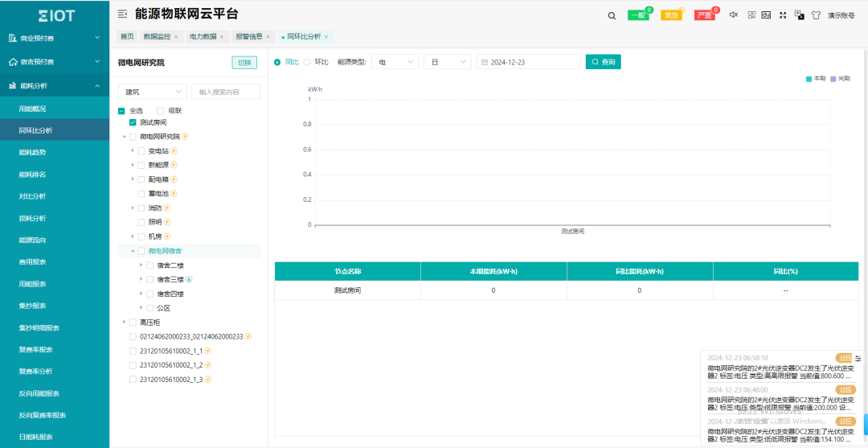Click the 查询 button

[604, 62]
